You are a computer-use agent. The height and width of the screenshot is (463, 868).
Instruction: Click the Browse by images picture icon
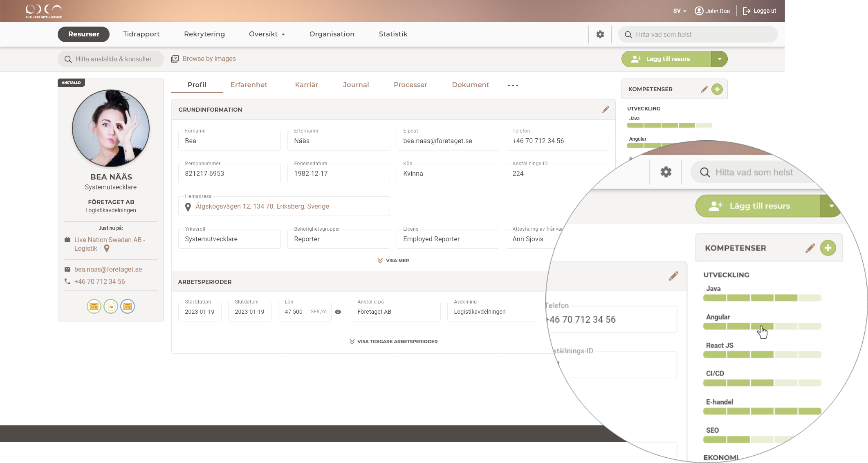175,59
